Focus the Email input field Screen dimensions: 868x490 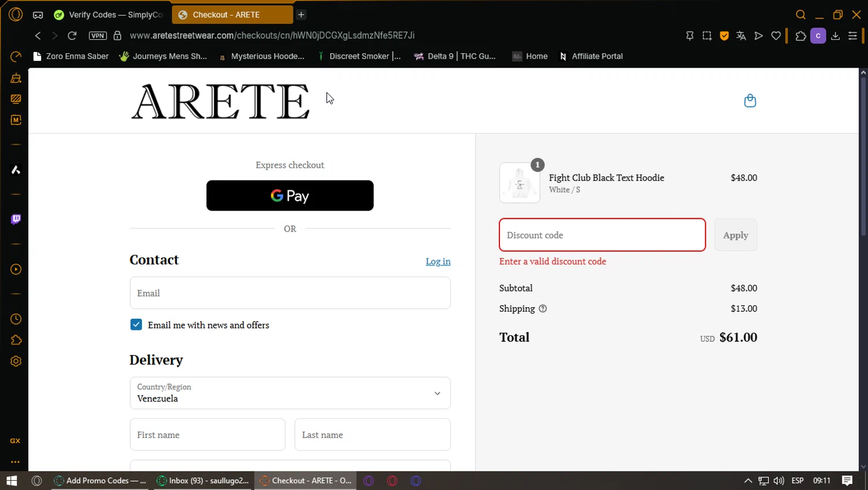[290, 293]
